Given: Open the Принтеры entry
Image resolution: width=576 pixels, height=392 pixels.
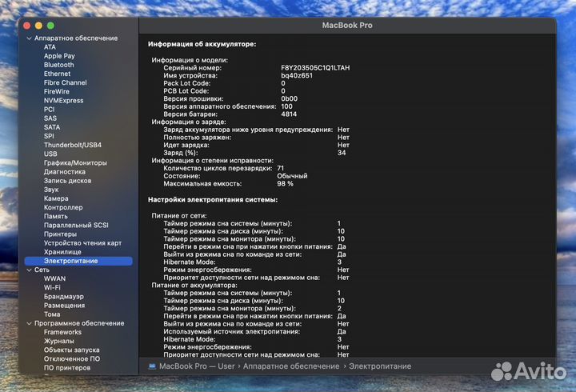Looking at the screenshot, I should click(x=60, y=234).
